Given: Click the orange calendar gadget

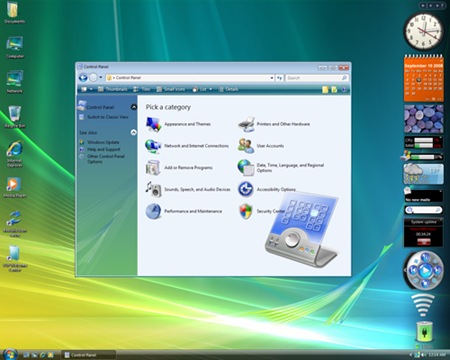Looking at the screenshot, I should point(423,78).
